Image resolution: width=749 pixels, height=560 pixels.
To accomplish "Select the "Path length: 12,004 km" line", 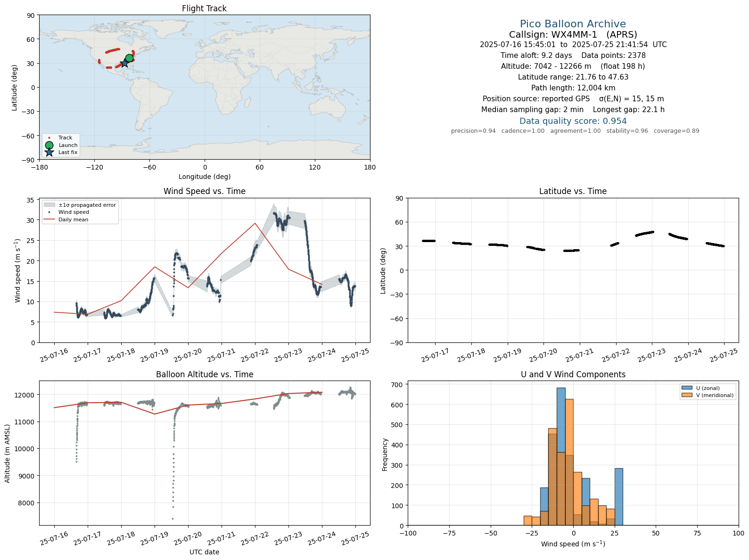I will [x=573, y=88].
